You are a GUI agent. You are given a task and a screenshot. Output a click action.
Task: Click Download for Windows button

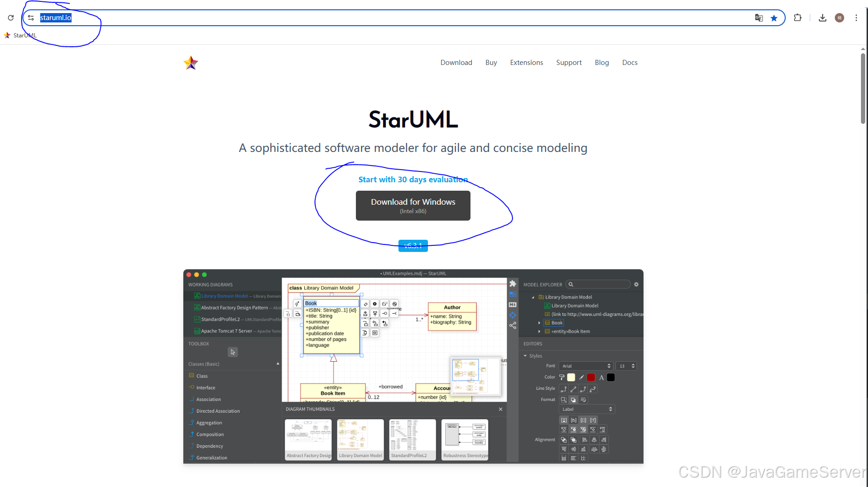413,206
